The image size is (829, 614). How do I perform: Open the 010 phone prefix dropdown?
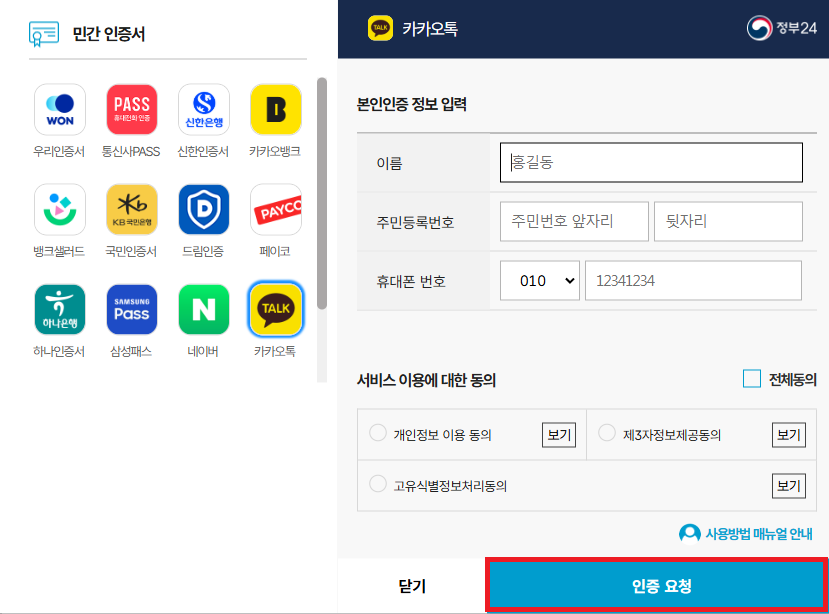[540, 280]
